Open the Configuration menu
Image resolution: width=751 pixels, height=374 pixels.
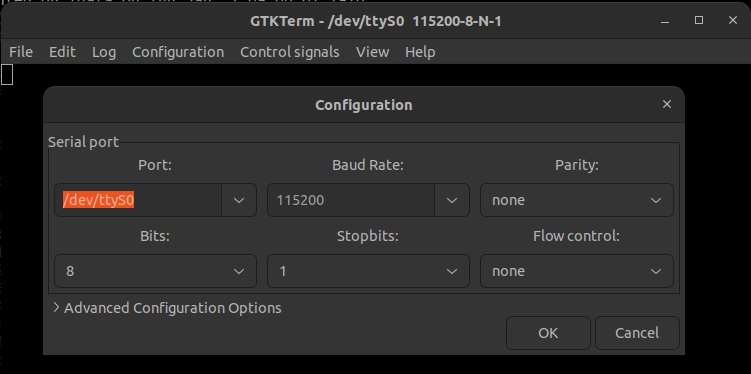[178, 52]
